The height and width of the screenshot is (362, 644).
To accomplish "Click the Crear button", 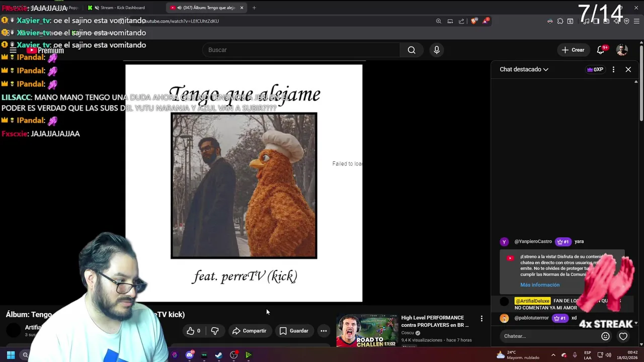I will tap(573, 50).
